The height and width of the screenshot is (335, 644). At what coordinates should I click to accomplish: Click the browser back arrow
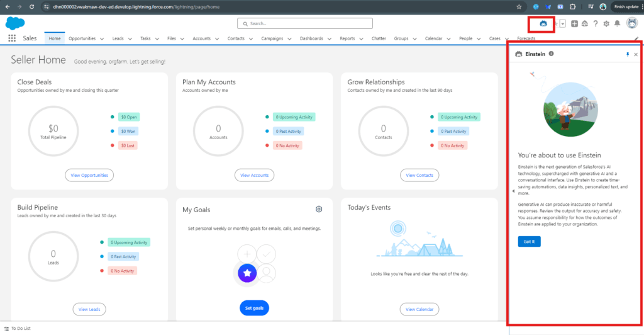tap(8, 6)
